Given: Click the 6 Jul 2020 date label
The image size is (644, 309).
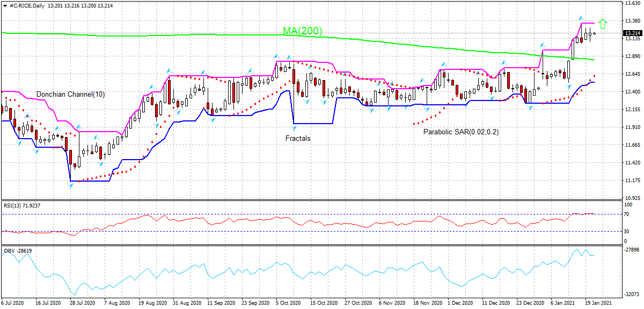Looking at the screenshot, I should pos(13,303).
